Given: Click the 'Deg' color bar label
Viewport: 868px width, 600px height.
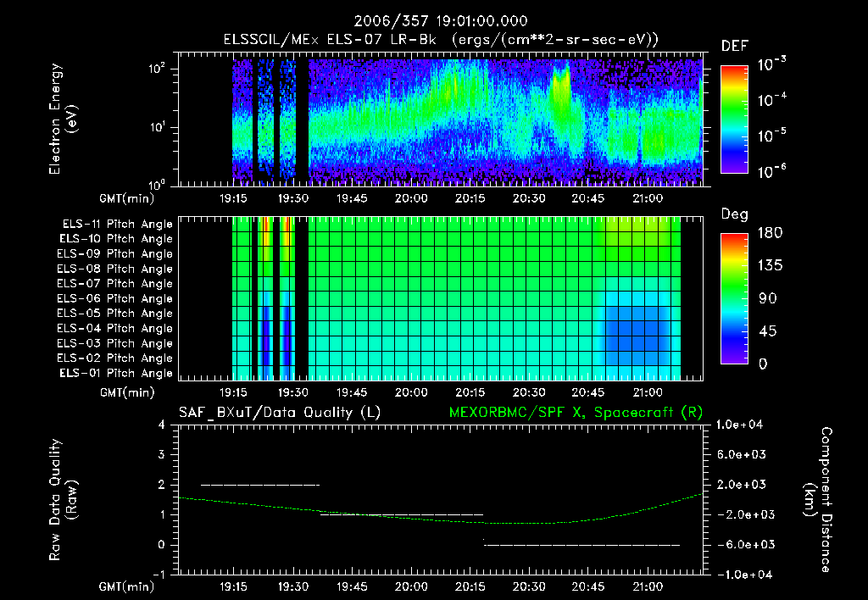Looking at the screenshot, I should pos(735,214).
